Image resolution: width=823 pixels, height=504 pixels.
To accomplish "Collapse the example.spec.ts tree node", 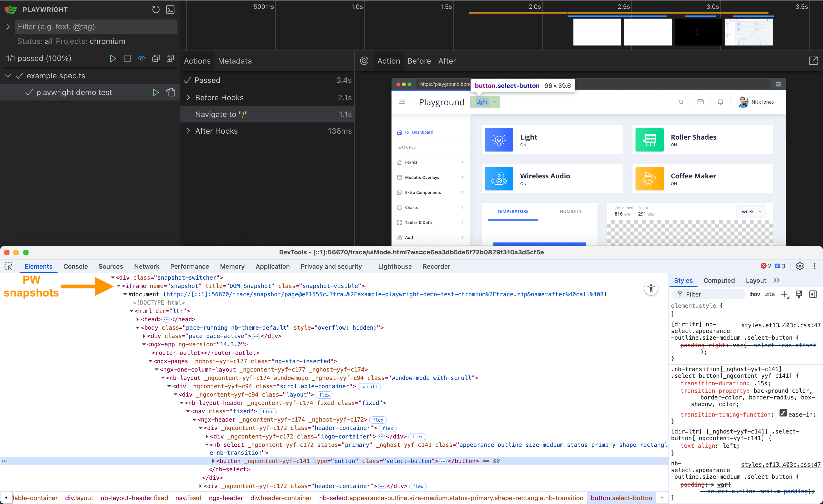I will coord(8,76).
